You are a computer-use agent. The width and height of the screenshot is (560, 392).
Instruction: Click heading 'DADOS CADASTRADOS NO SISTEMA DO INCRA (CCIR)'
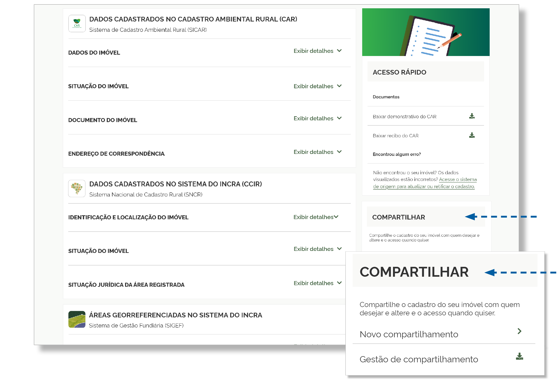coord(176,184)
